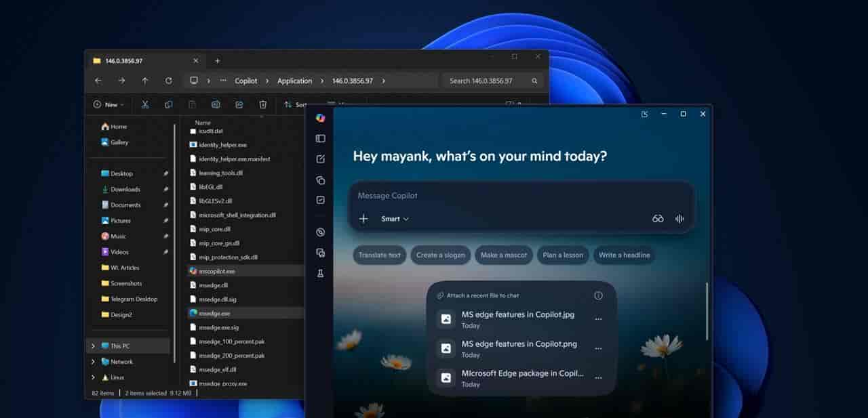Viewport: 868px width, 418px height.
Task: Click the Create a slogan suggestion
Action: [x=441, y=255]
